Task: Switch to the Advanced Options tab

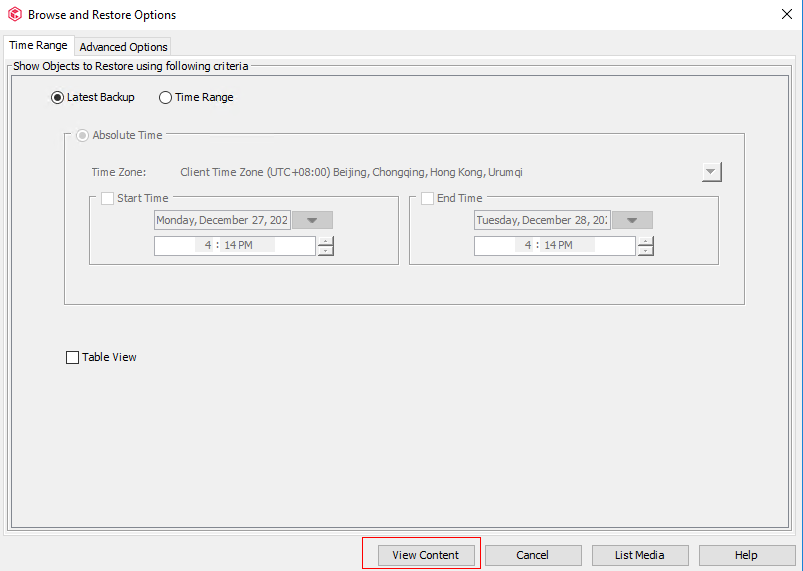Action: 124,47
